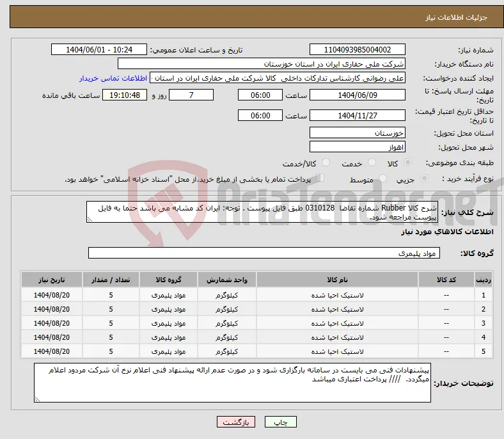Click مواد پلیمری group in row 3

click(x=168, y=323)
